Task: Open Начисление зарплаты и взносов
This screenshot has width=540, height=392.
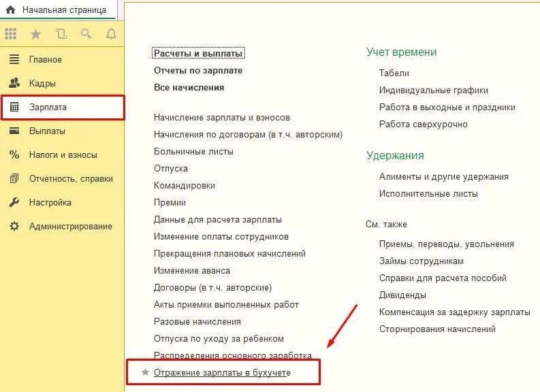Action: tap(222, 117)
